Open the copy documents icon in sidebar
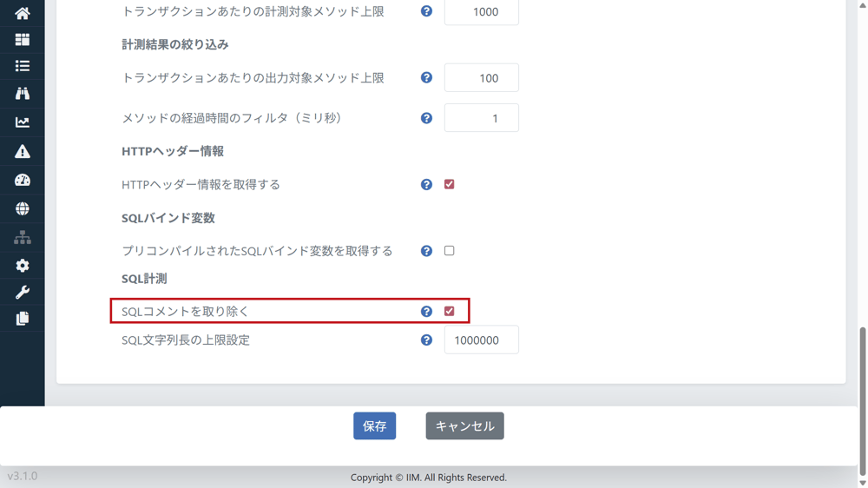This screenshot has width=868, height=488. 23,319
